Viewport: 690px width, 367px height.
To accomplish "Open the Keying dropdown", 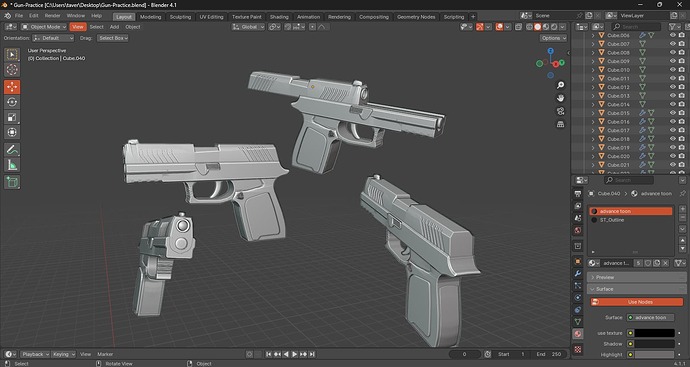I will [63, 354].
